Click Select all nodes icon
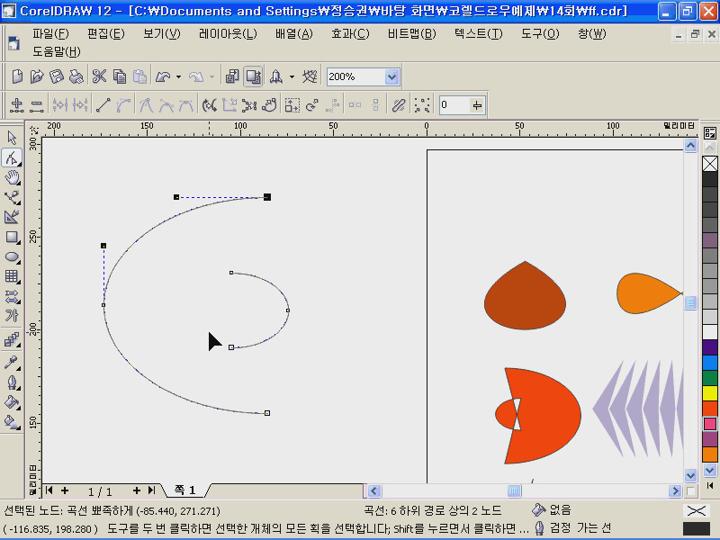 [422, 105]
